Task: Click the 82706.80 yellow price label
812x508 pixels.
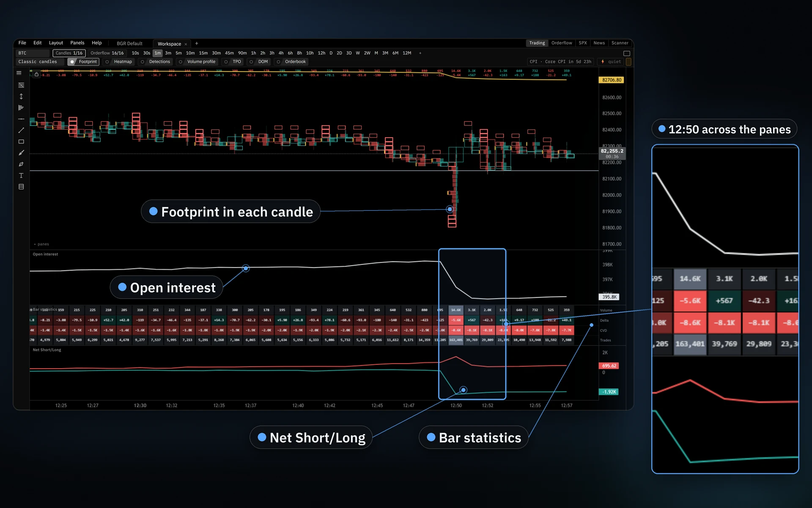Action: pyautogui.click(x=612, y=80)
